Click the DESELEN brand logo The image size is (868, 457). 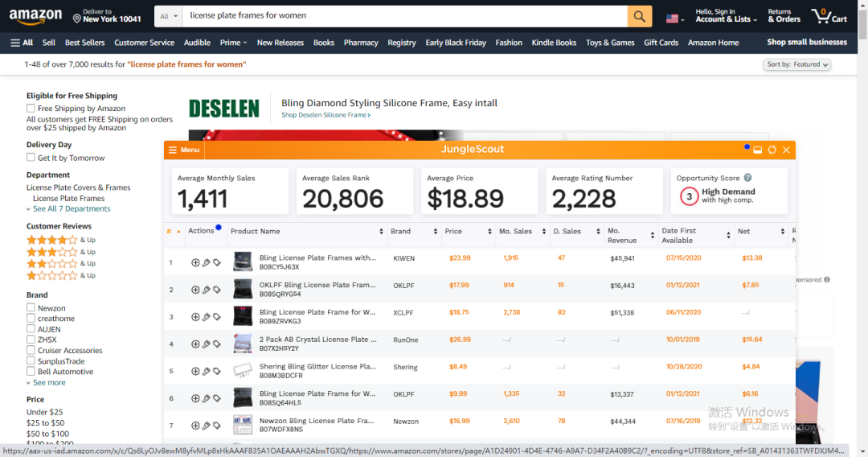224,109
